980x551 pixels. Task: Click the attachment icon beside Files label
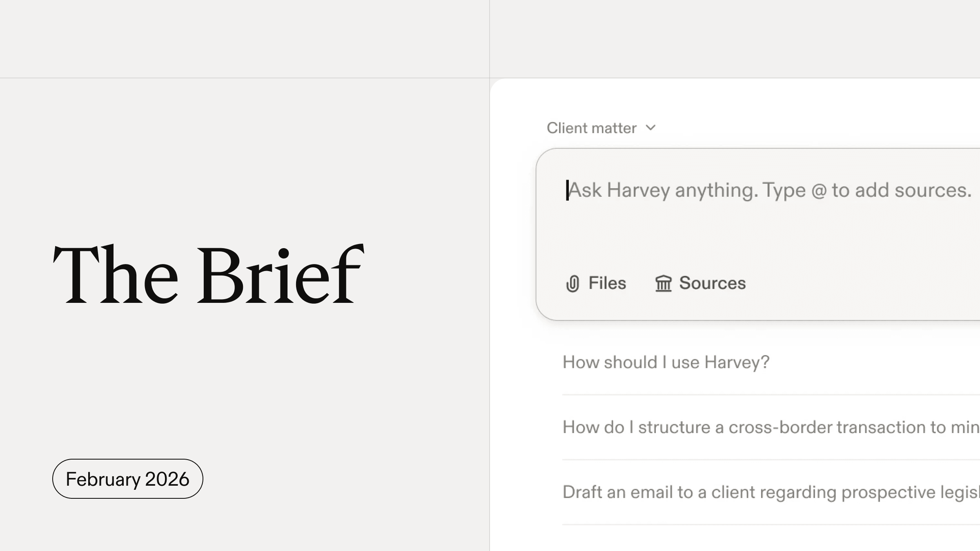tap(573, 283)
